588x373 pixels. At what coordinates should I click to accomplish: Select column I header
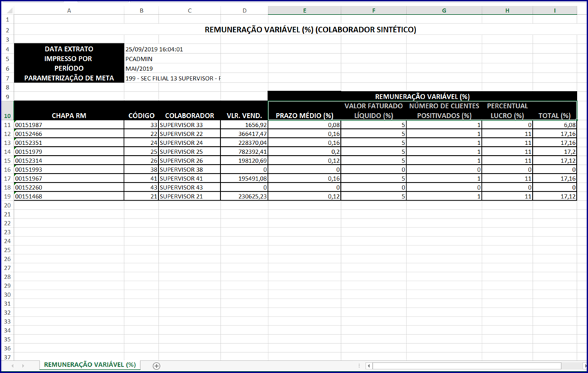coord(555,10)
